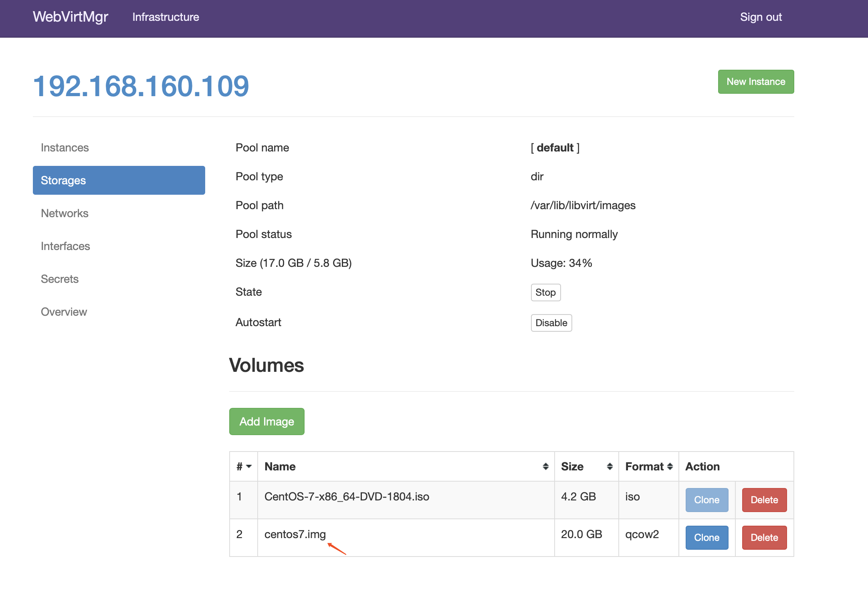Open the Infrastructure link in navbar
The width and height of the screenshot is (868, 601).
[166, 17]
